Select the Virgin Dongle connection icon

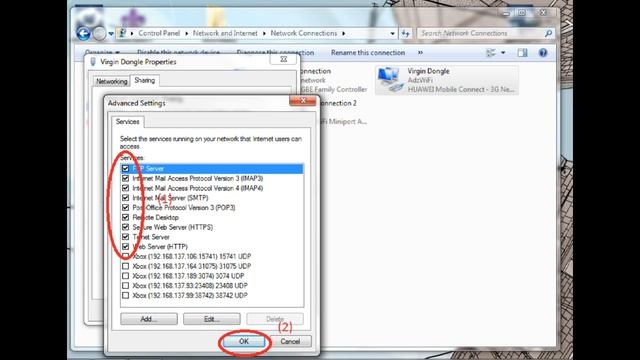pyautogui.click(x=389, y=80)
